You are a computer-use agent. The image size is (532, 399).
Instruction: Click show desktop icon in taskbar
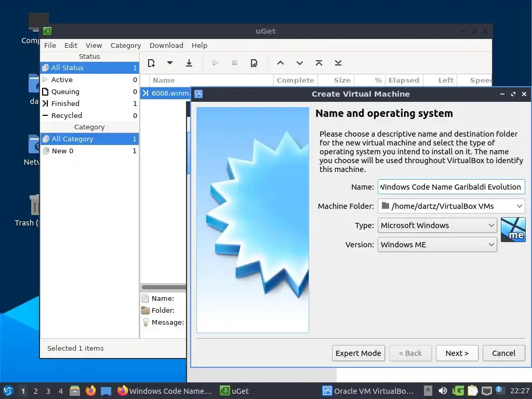[106, 391]
